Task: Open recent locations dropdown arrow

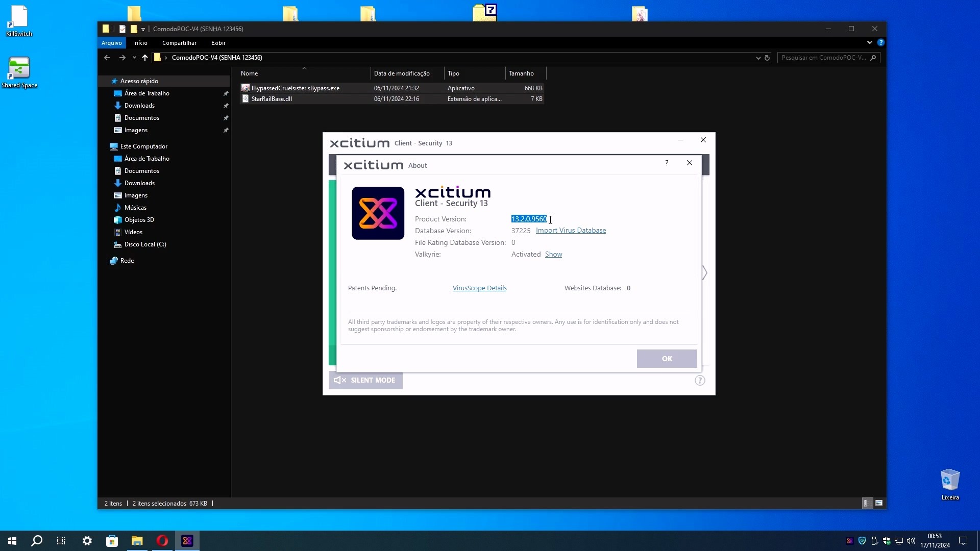Action: pyautogui.click(x=134, y=58)
